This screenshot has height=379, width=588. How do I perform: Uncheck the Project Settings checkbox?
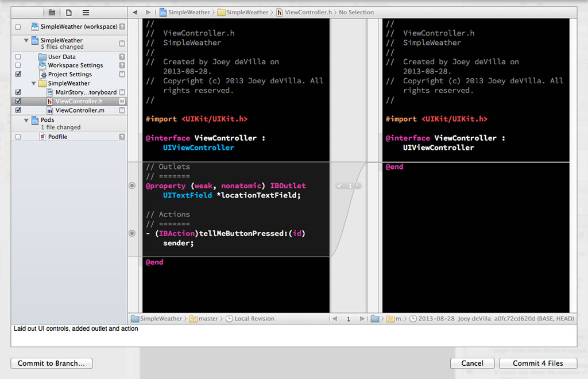[18, 74]
